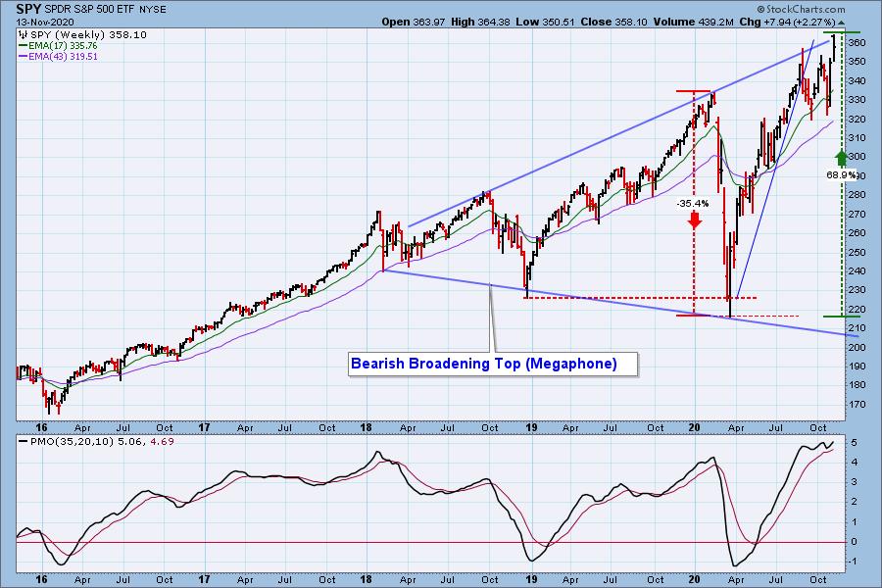The image size is (882, 588).
Task: Click the Low 350.51 value
Action: pos(545,22)
